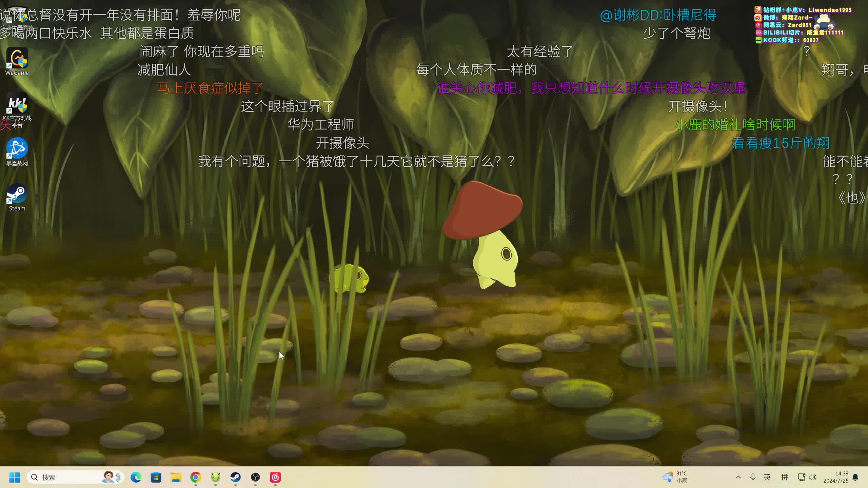Click the green monster app taskbar icon

pyautogui.click(x=216, y=477)
